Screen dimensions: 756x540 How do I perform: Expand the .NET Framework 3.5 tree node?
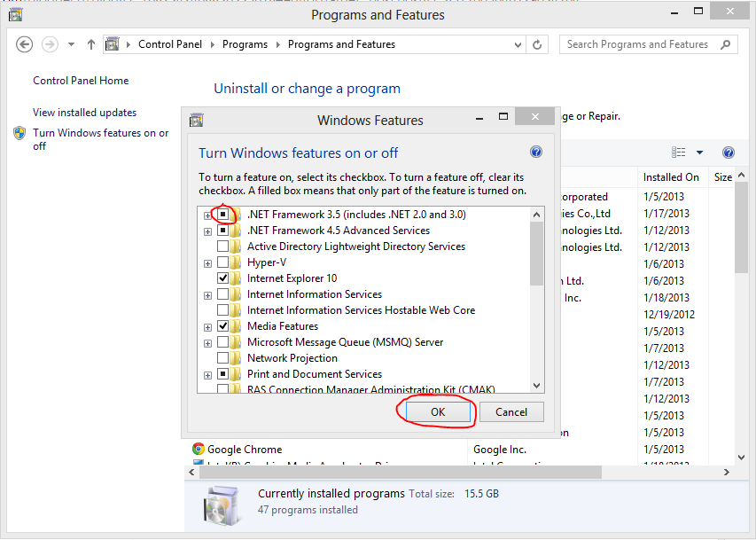pyautogui.click(x=207, y=215)
